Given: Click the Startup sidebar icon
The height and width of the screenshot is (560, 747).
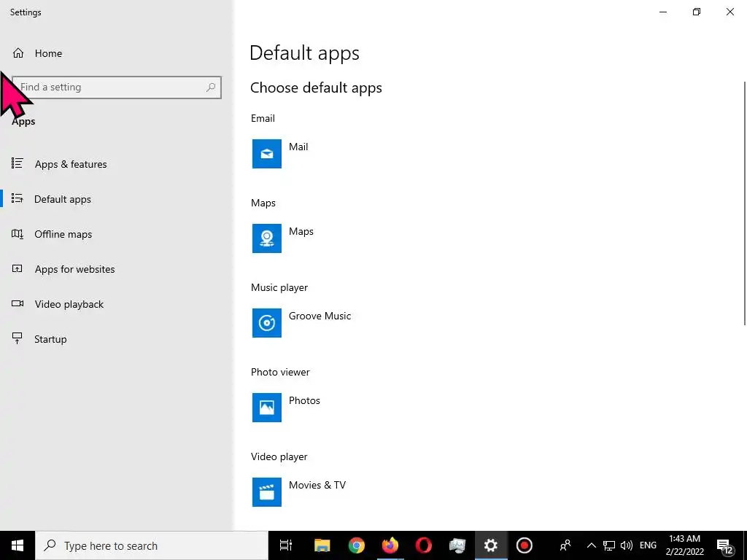Looking at the screenshot, I should click(x=18, y=338).
